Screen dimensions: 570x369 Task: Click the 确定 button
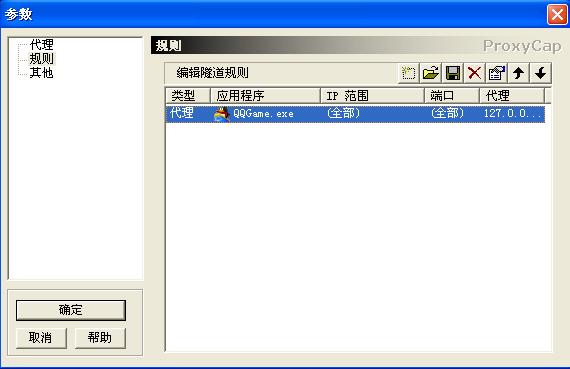tap(71, 310)
